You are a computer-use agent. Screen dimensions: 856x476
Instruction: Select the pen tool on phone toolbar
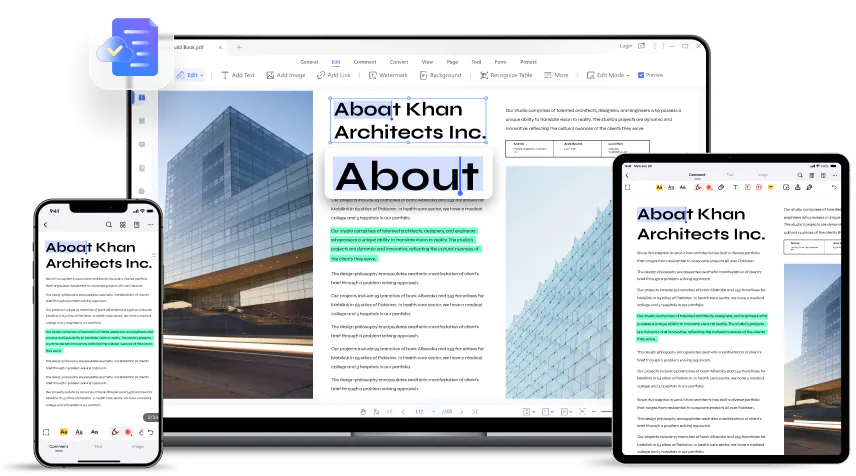(115, 432)
